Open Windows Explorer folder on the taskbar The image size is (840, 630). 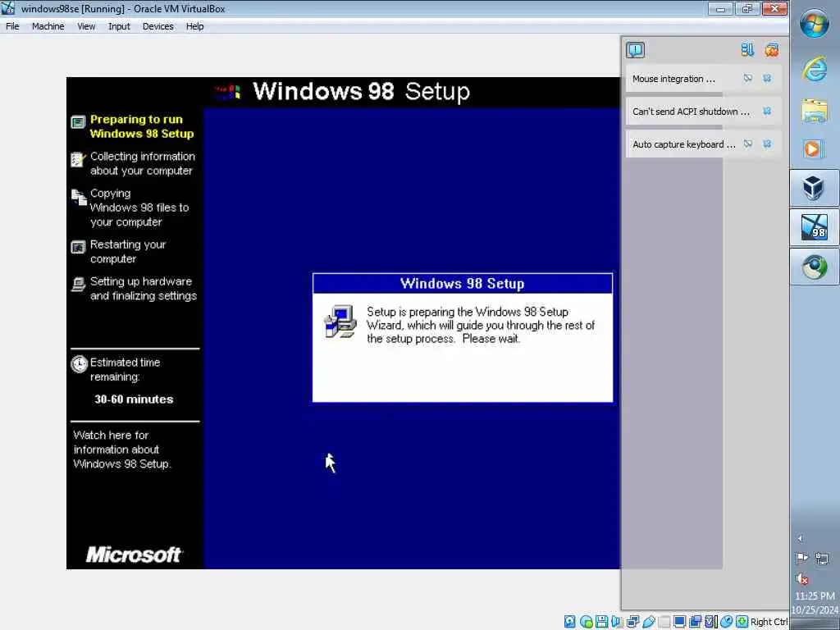point(815,111)
